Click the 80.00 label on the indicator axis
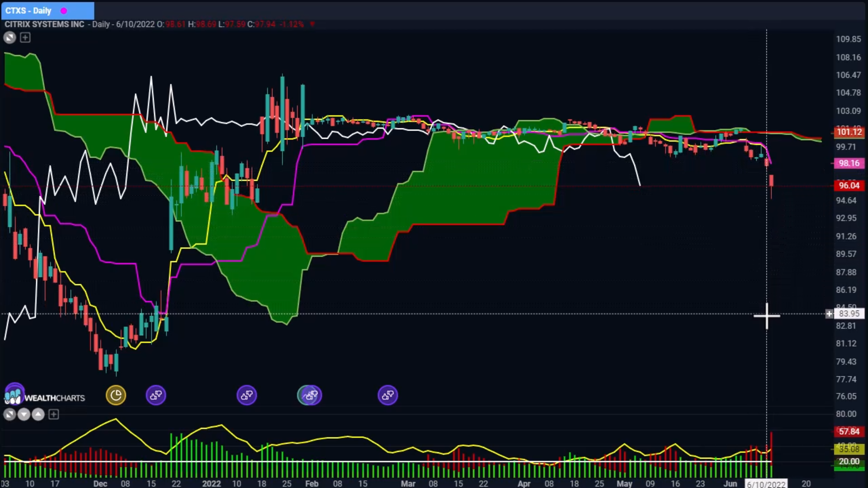Viewport: 868px width, 488px height. (x=846, y=414)
